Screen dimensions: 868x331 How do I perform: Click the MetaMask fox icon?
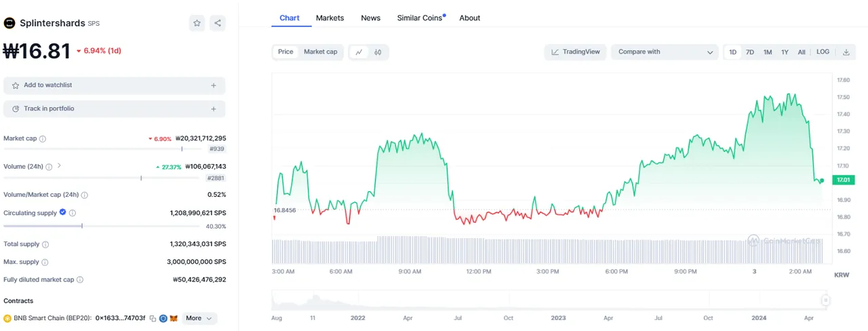point(173,318)
